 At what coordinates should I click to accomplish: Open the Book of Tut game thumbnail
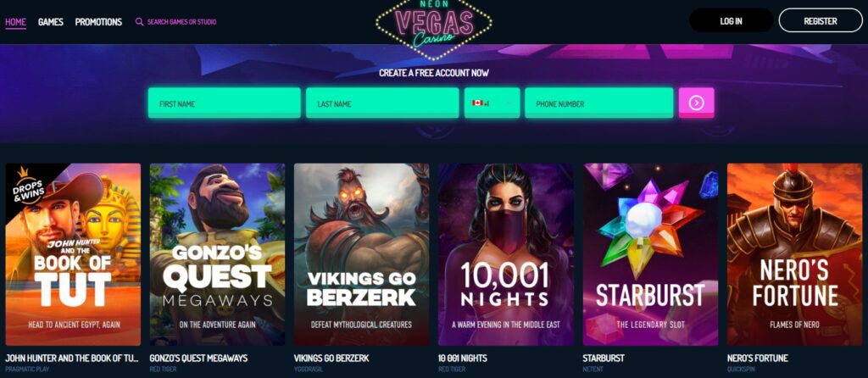coord(73,254)
